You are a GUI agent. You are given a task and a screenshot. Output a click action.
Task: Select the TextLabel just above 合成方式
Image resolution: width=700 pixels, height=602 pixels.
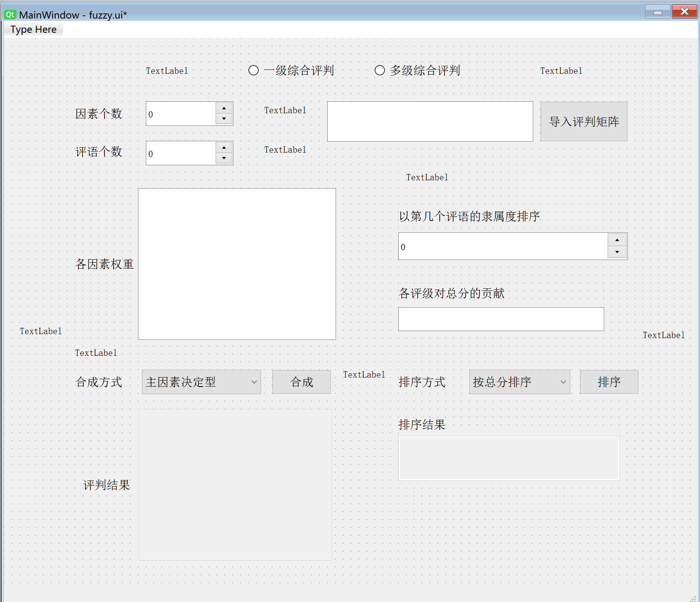[x=96, y=353]
